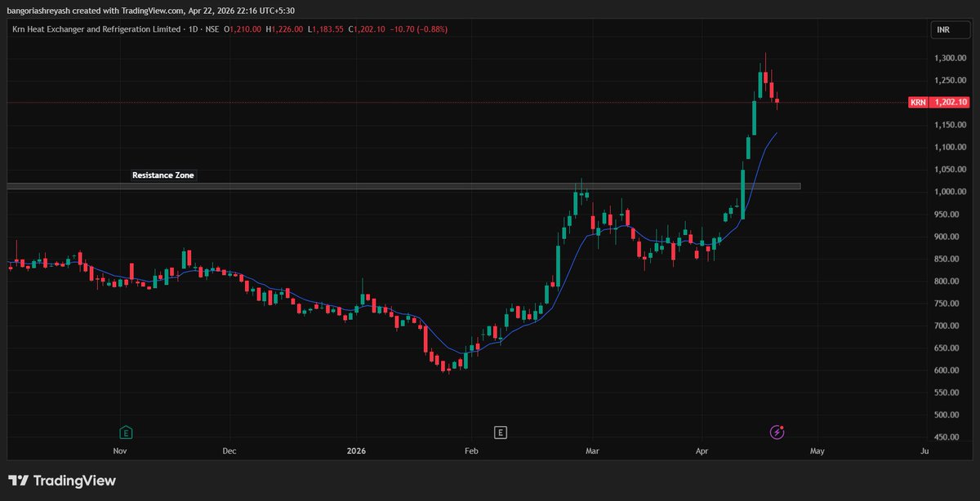Click the TradingView logo at bottom left
The height and width of the screenshot is (501, 980).
coord(61,481)
